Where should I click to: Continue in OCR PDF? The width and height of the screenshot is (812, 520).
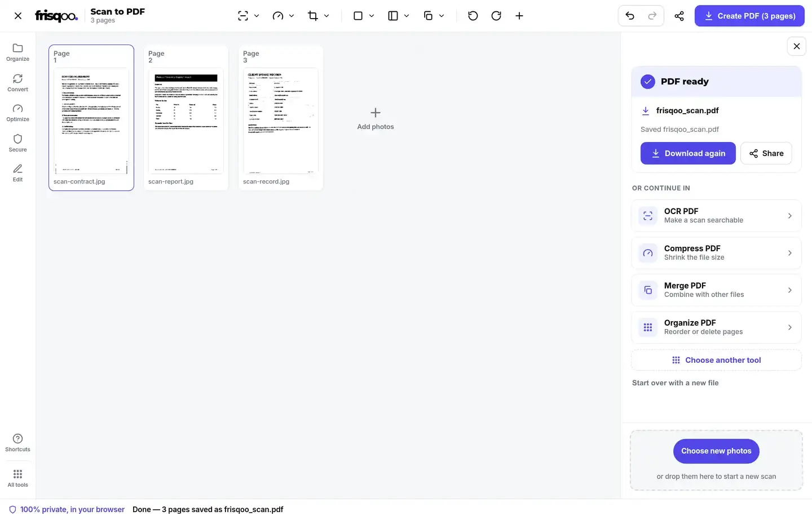pyautogui.click(x=716, y=216)
